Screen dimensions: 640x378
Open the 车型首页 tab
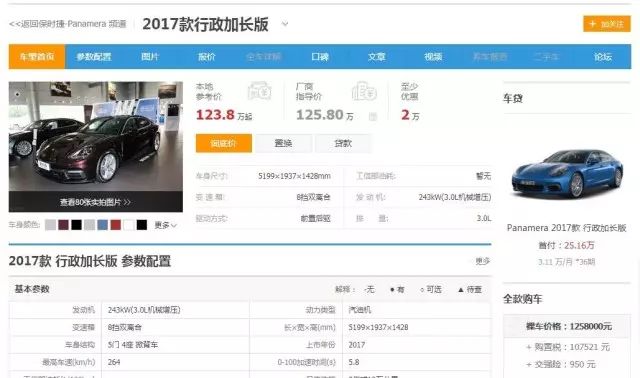37,57
